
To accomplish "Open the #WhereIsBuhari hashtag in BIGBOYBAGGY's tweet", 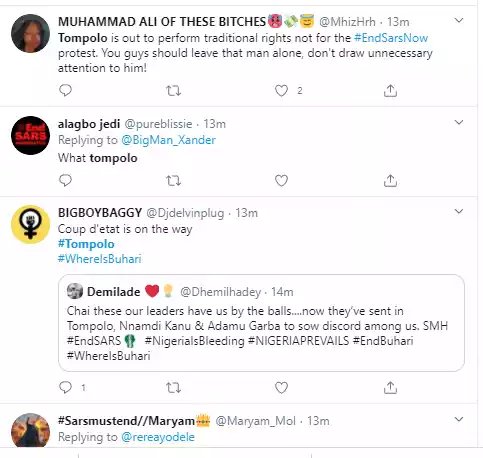I will click(x=100, y=259).
